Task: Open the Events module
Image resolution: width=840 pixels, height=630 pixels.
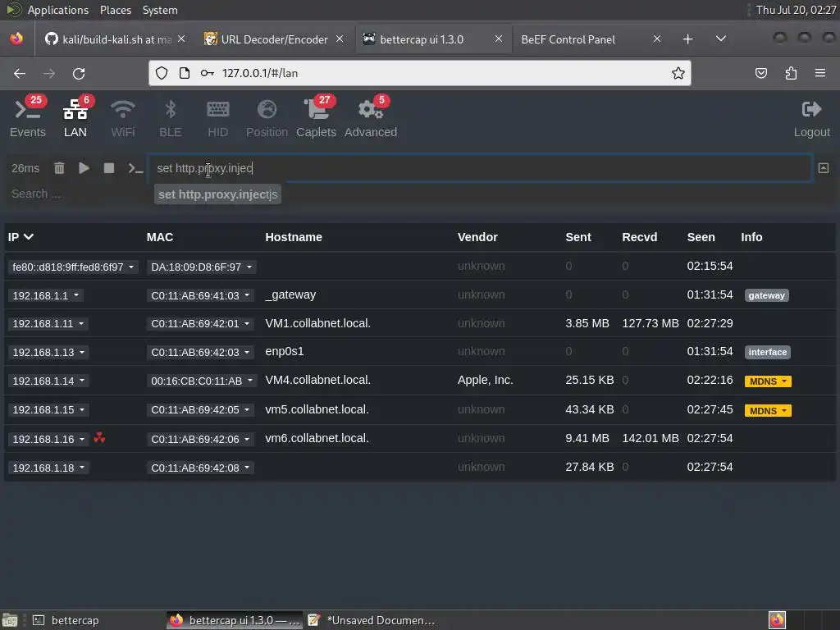Action: click(28, 119)
